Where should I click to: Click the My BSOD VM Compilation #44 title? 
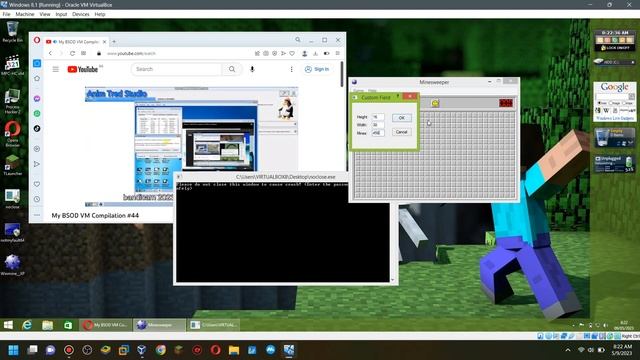(x=95, y=216)
